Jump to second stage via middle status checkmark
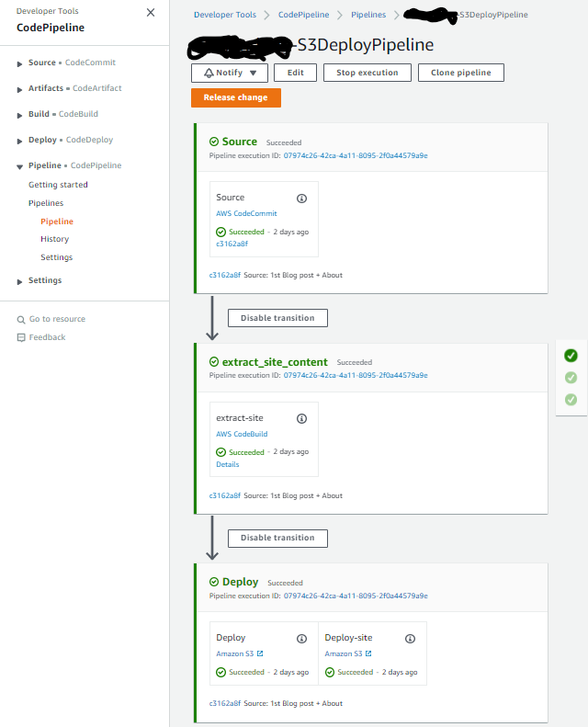This screenshot has width=588, height=727. coord(571,378)
